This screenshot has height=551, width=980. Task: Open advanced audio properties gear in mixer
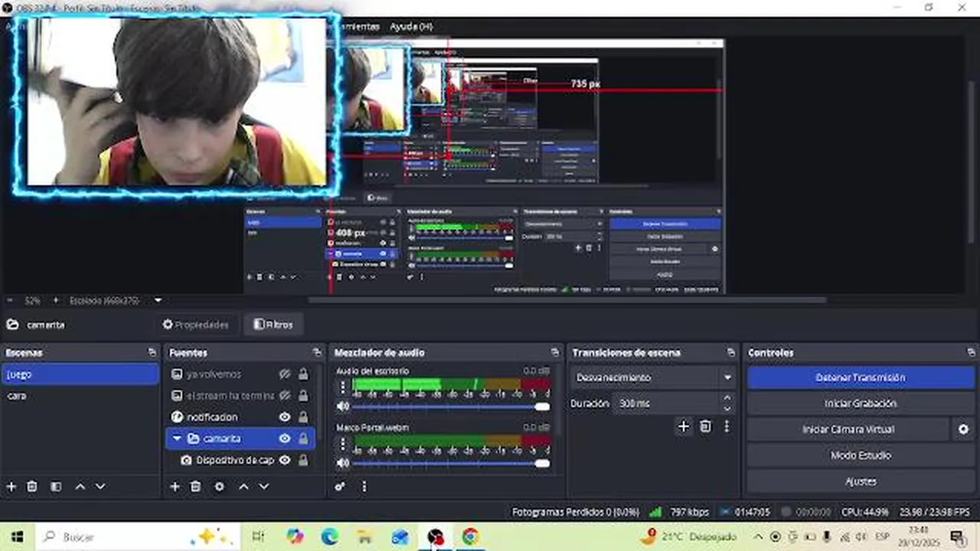(340, 487)
